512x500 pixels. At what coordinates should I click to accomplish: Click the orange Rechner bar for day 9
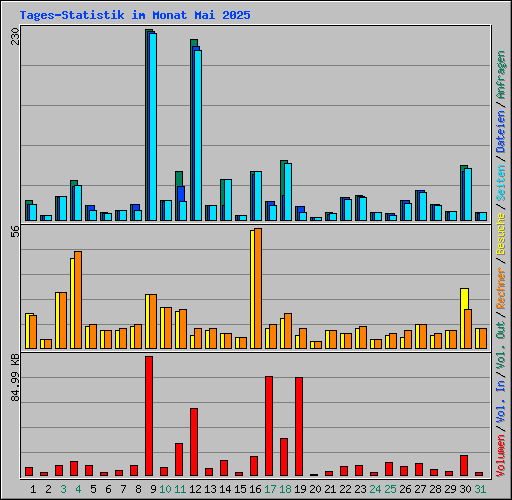[x=153, y=321]
